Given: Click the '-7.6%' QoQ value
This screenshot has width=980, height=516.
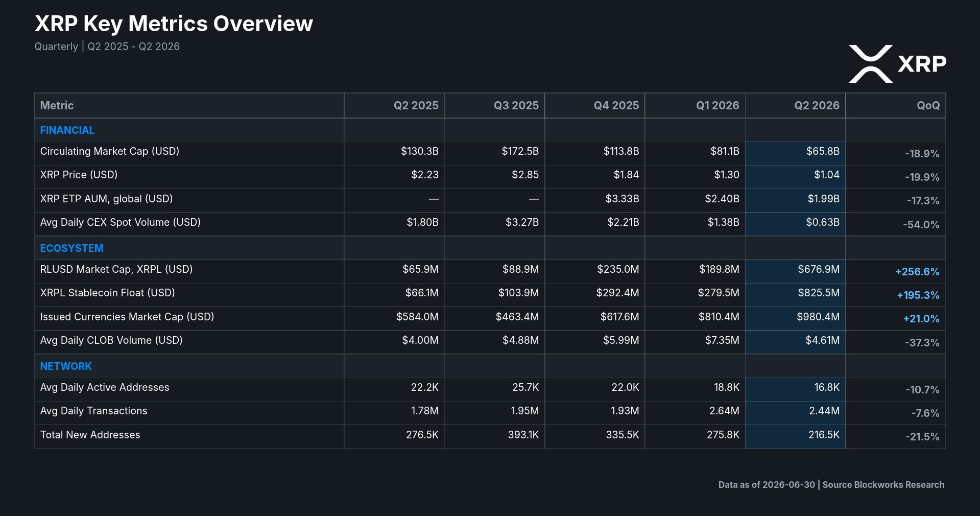Looking at the screenshot, I should pos(925,413).
